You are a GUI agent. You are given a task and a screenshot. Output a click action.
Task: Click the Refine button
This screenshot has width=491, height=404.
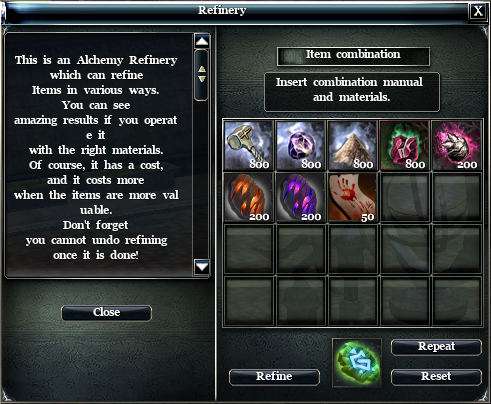(274, 377)
